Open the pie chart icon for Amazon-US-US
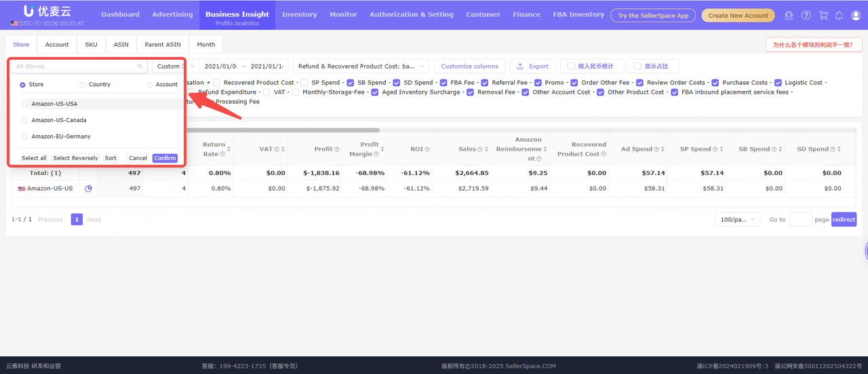868x374 pixels. [88, 188]
